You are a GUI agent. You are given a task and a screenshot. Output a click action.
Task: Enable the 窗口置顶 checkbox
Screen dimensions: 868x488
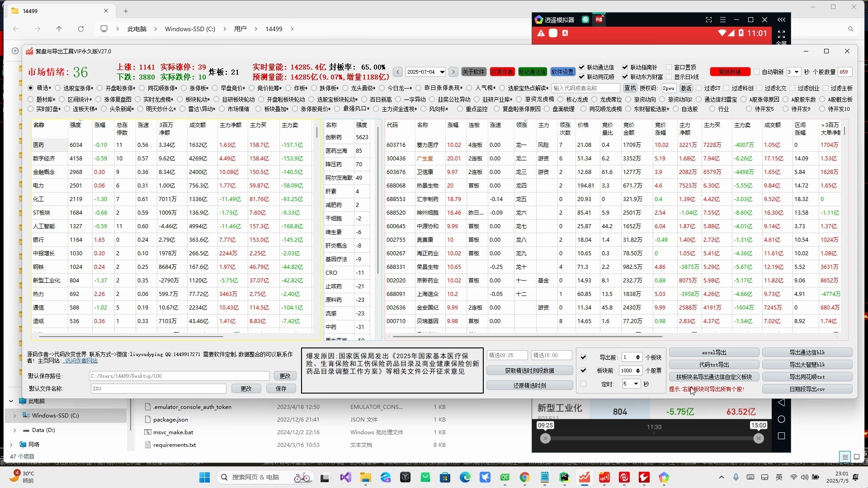click(x=669, y=67)
